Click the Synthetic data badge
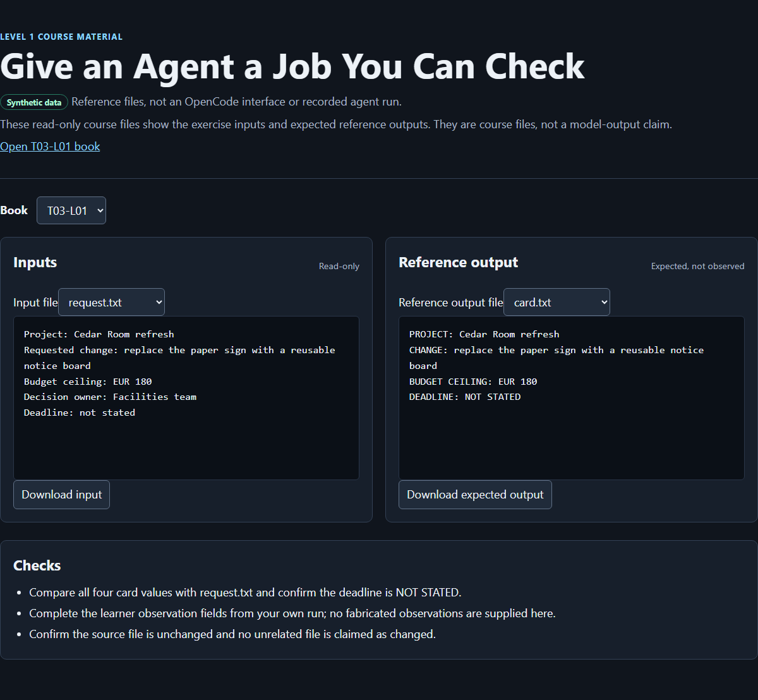The image size is (758, 700). [x=34, y=102]
